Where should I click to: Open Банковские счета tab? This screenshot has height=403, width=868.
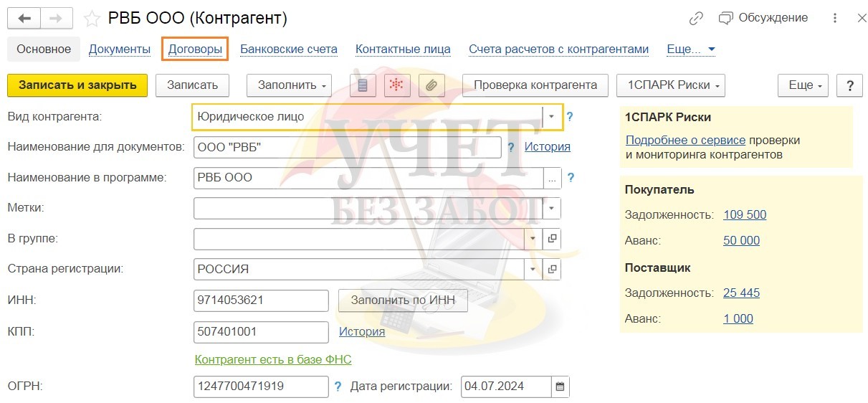pyautogui.click(x=289, y=49)
